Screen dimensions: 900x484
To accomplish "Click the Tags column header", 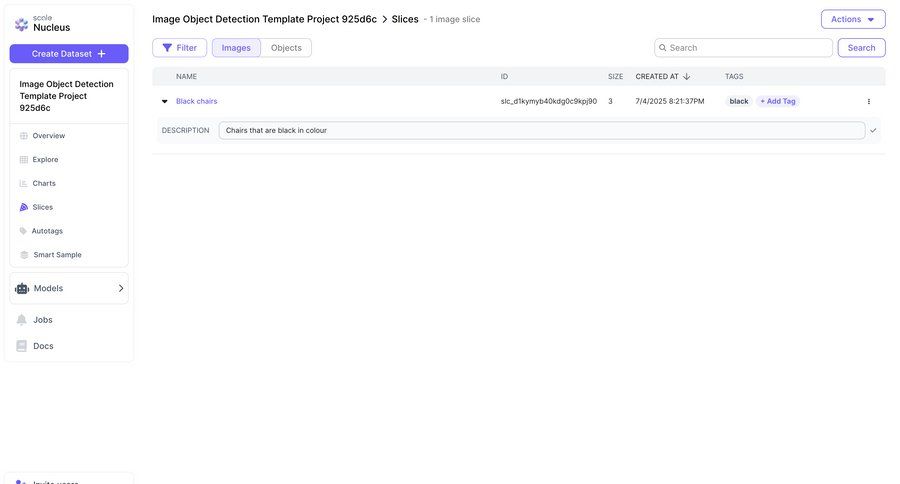I will click(x=734, y=76).
